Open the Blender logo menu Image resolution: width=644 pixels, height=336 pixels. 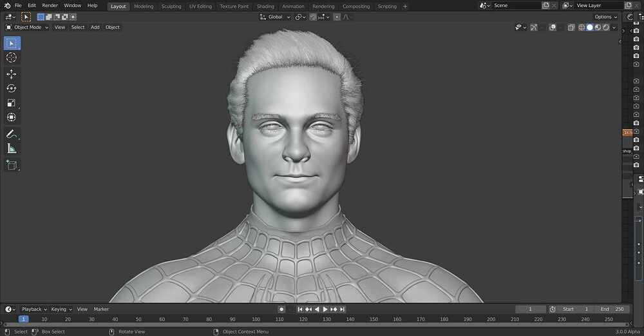[x=7, y=6]
